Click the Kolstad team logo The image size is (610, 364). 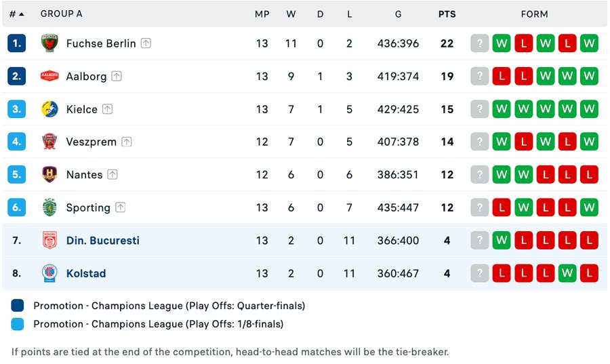(49, 273)
